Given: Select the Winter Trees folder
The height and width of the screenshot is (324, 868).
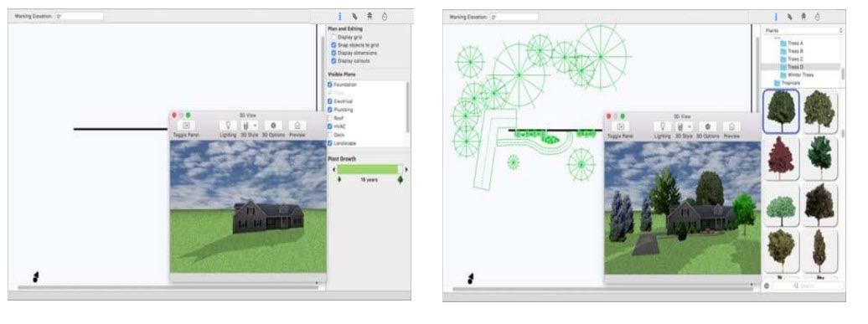Looking at the screenshot, I should tap(800, 75).
